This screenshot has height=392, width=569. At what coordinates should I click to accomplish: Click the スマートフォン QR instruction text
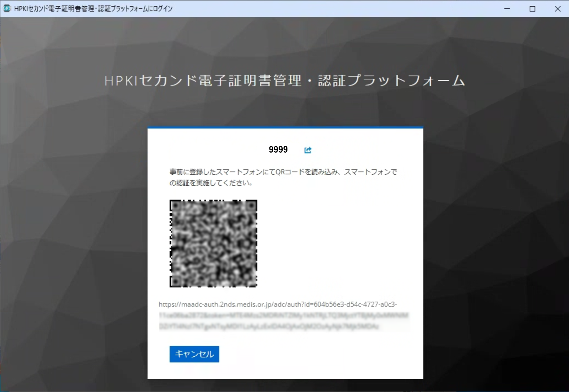(x=283, y=177)
